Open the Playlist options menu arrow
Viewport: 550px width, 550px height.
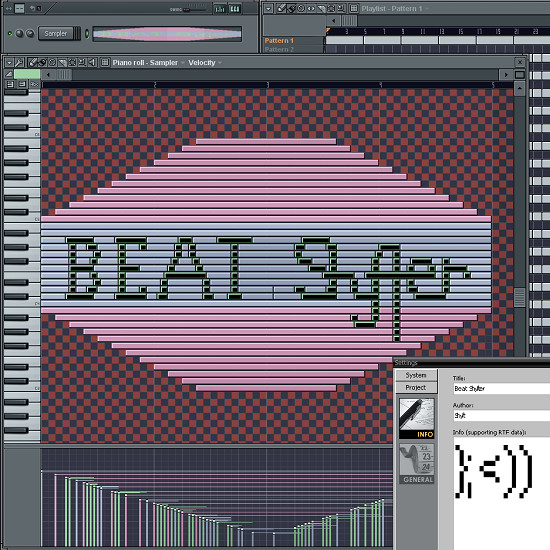(x=268, y=9)
